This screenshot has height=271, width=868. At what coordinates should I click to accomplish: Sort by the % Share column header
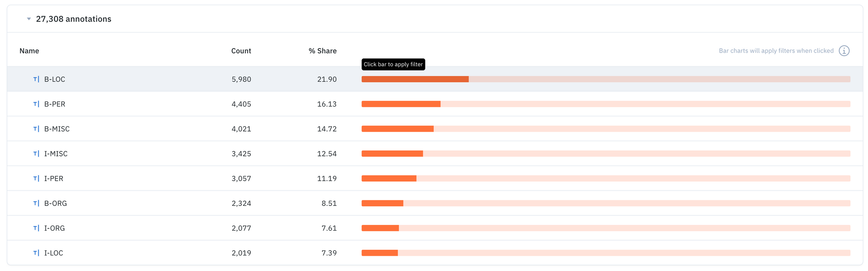pyautogui.click(x=322, y=51)
